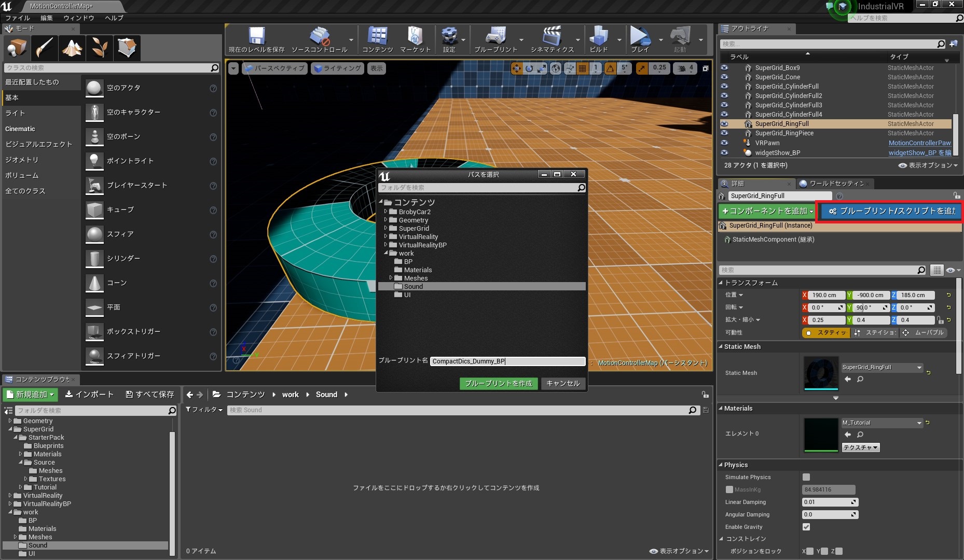Enable Simulate Physics checkbox

click(x=806, y=477)
